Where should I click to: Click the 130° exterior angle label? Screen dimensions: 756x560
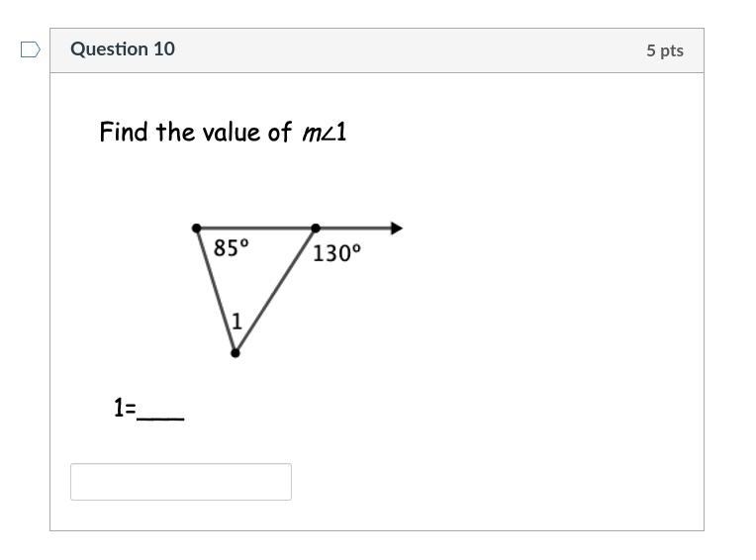[336, 253]
